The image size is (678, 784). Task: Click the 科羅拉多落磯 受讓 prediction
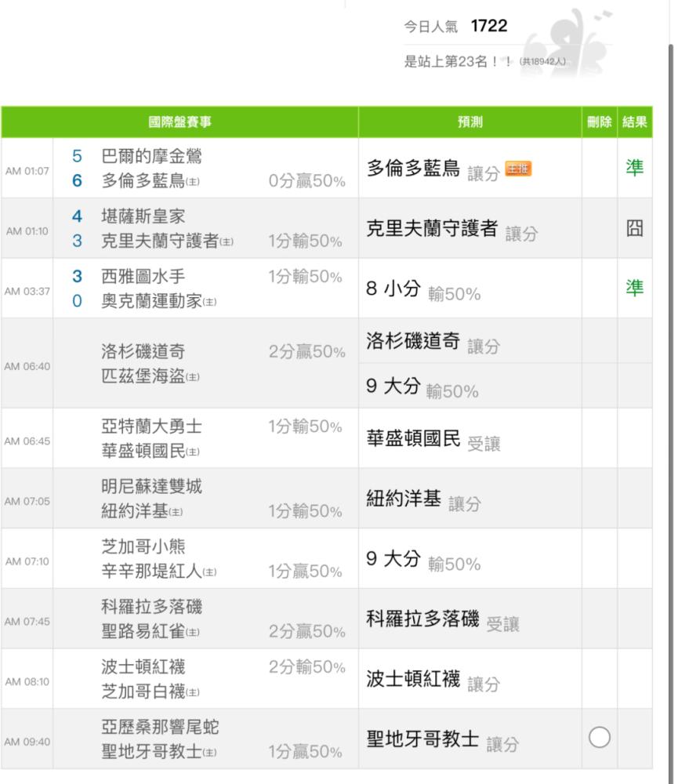[443, 620]
